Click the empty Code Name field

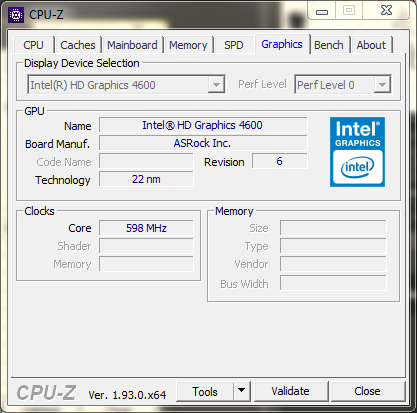[x=146, y=161]
